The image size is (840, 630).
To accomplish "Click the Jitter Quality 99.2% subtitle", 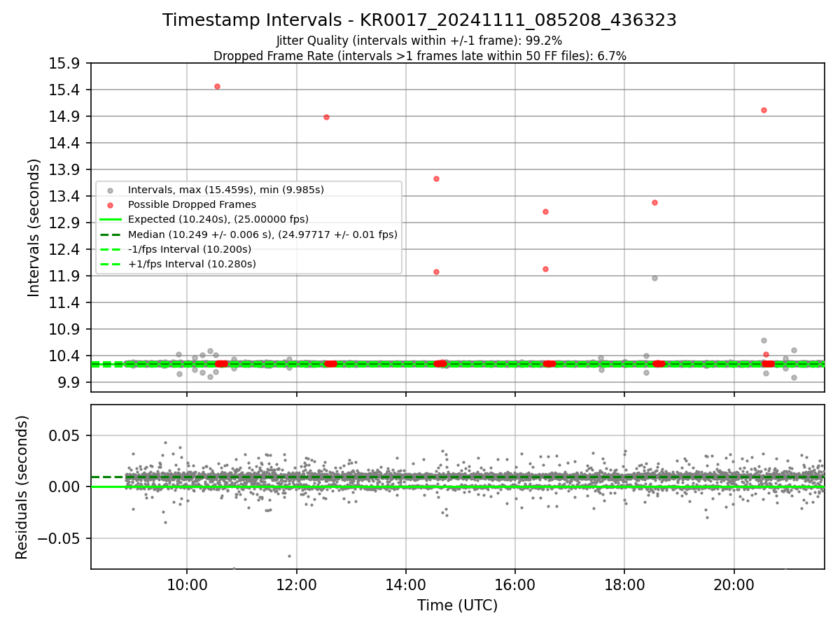I will [419, 41].
